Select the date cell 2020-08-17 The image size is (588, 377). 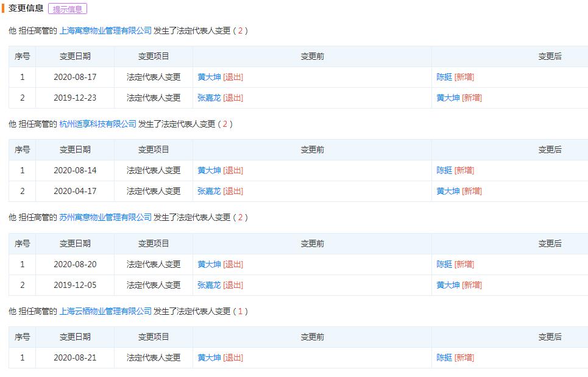click(75, 77)
